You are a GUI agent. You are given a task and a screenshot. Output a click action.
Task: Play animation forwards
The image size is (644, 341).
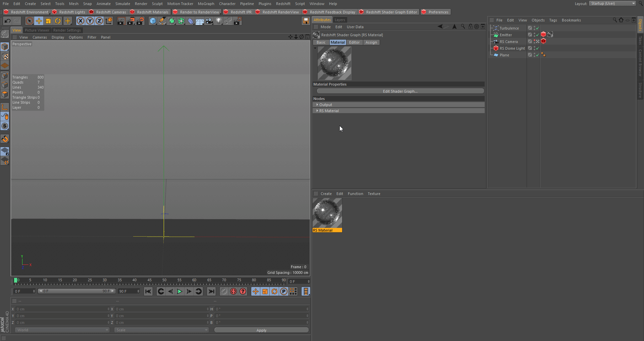click(179, 291)
